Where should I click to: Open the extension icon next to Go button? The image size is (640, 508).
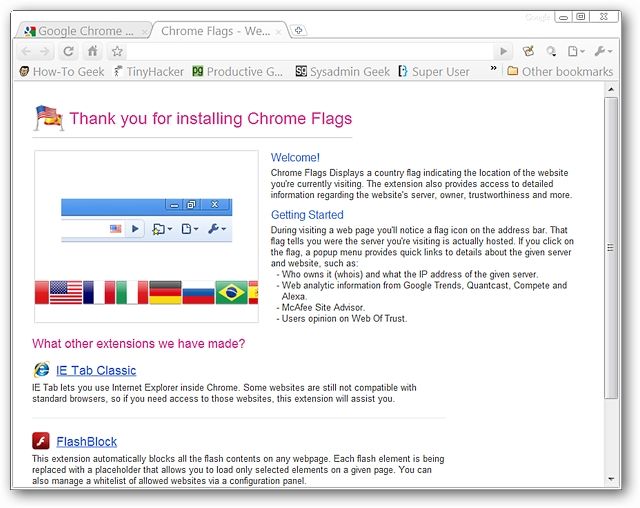tap(529, 51)
